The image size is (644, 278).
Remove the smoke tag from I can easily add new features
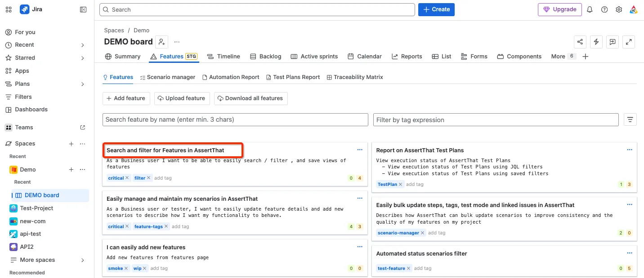[127, 269]
